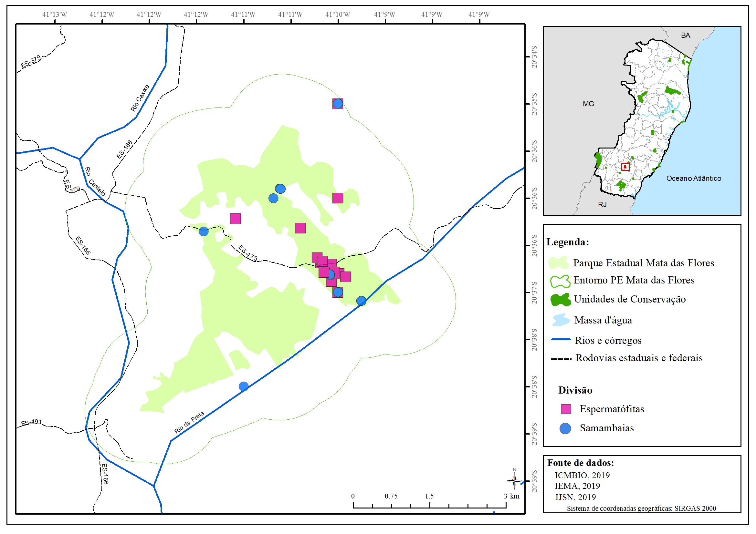Click the pink Espermatófitas legend square
Screen dimensions: 756x534
click(x=566, y=409)
